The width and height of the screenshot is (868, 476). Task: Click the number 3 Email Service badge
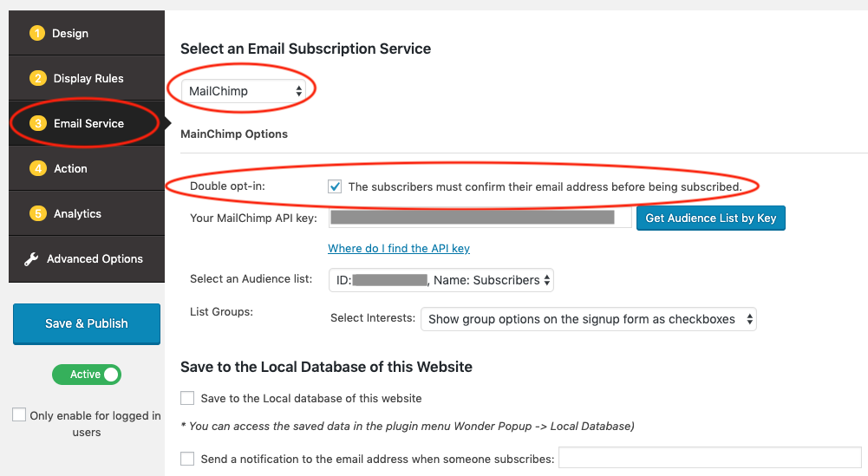tap(38, 124)
